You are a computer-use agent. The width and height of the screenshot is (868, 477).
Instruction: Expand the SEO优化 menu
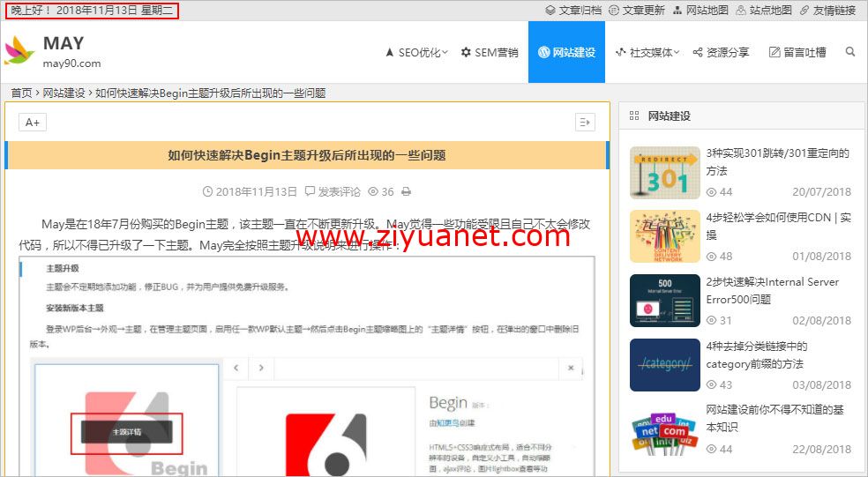point(417,52)
